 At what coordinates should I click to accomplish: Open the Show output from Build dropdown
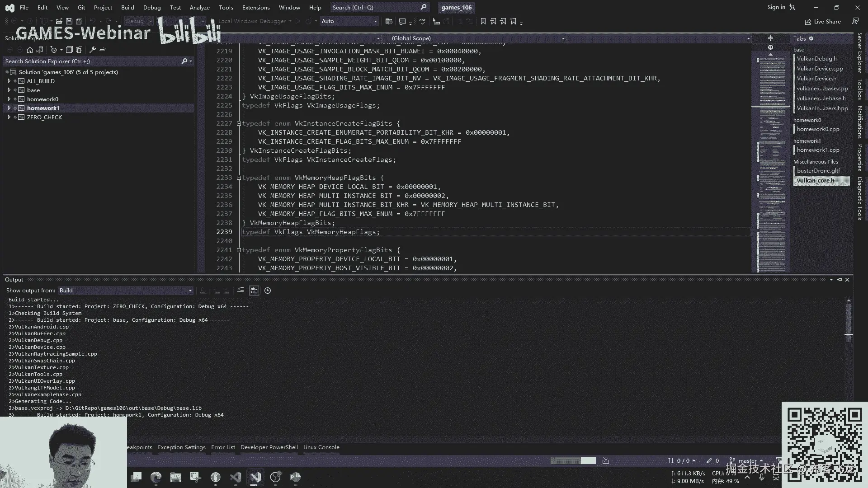125,291
